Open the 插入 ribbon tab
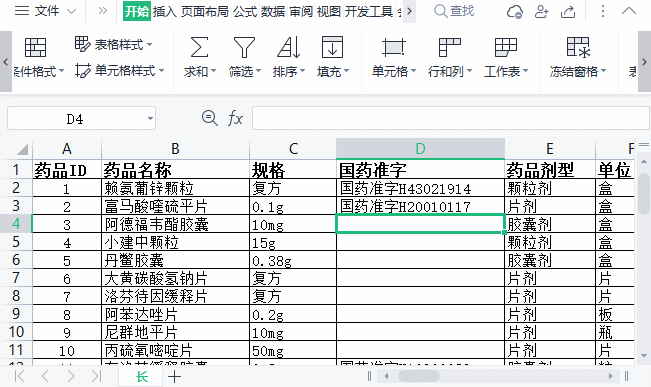This screenshot has height=387, width=651. coord(164,11)
